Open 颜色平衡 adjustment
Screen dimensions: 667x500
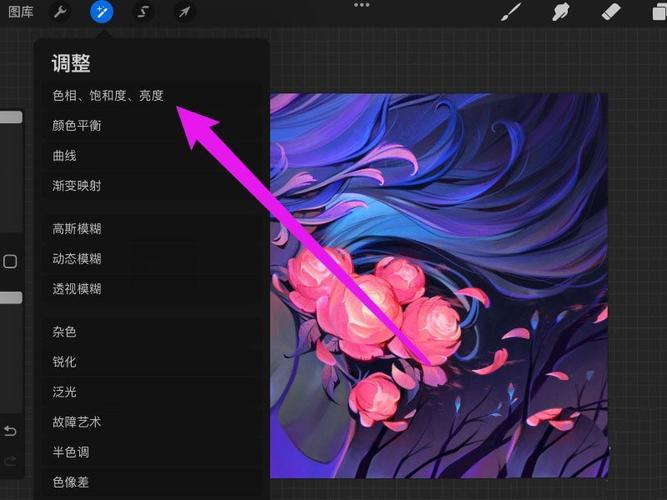pos(77,126)
